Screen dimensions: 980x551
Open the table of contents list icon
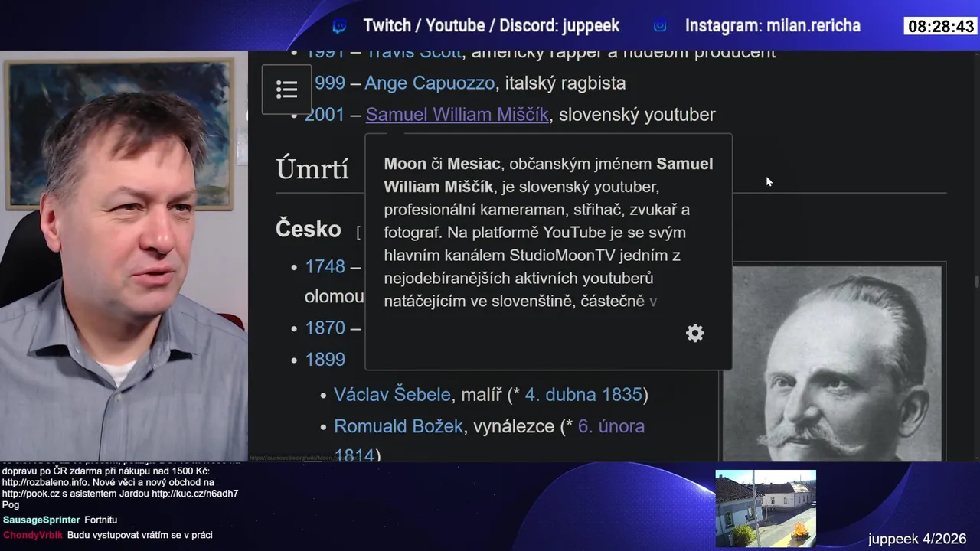tap(286, 90)
